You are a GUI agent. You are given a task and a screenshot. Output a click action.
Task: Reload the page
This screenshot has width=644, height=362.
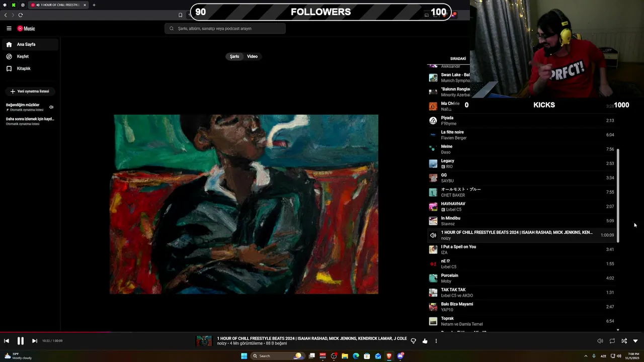coord(21,15)
